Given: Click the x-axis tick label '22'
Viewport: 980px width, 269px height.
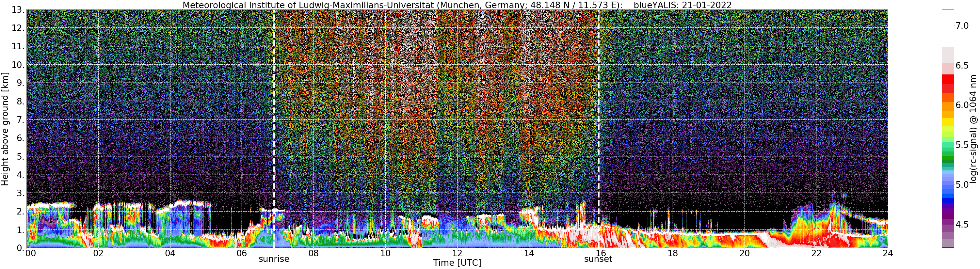Looking at the screenshot, I should 816,253.
